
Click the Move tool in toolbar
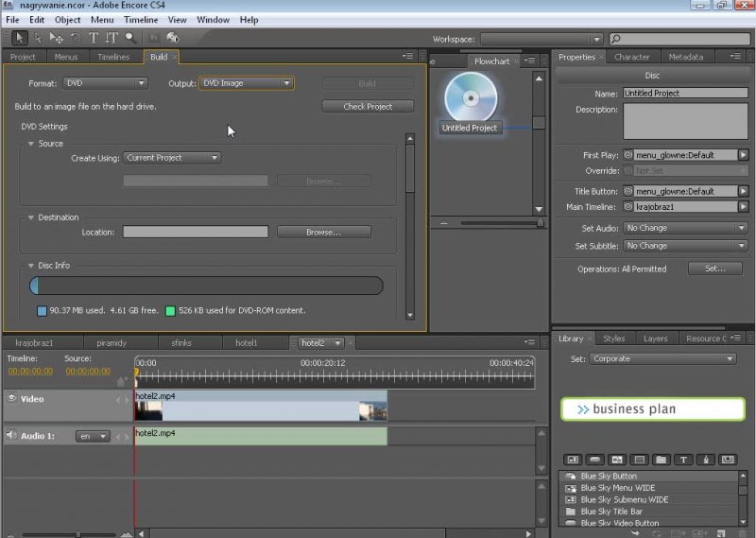pos(57,38)
